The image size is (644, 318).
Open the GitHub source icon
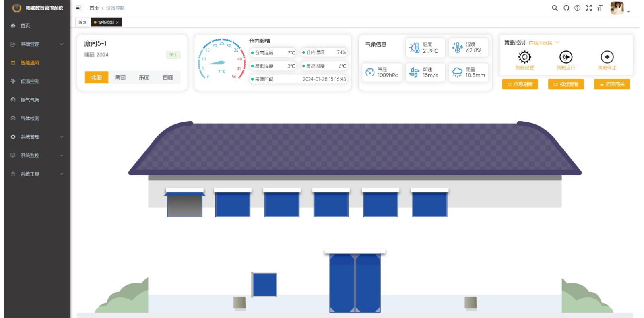tap(566, 8)
